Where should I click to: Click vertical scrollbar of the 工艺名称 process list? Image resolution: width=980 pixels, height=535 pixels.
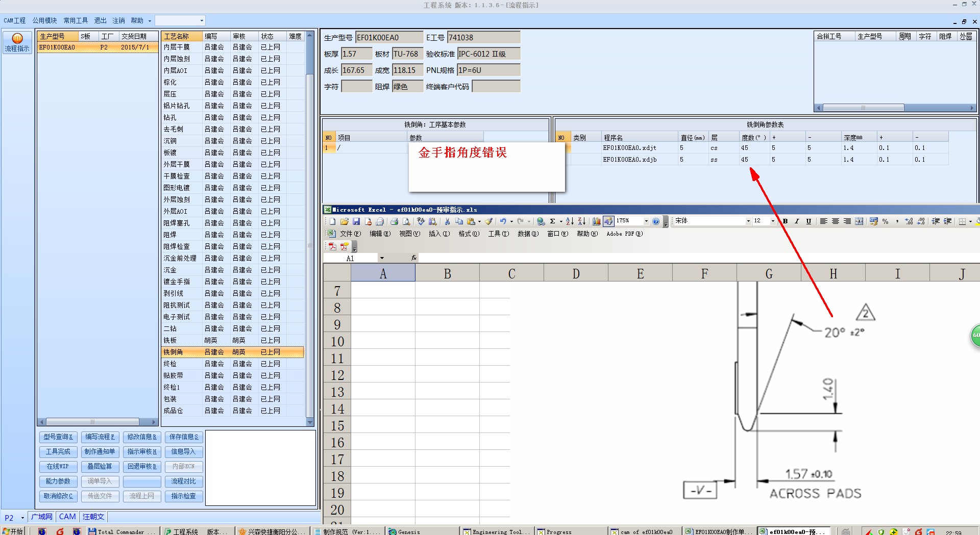[310, 229]
